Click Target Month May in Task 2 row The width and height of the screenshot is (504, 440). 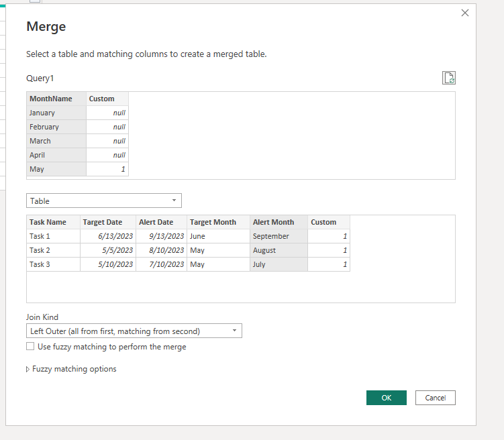point(219,250)
